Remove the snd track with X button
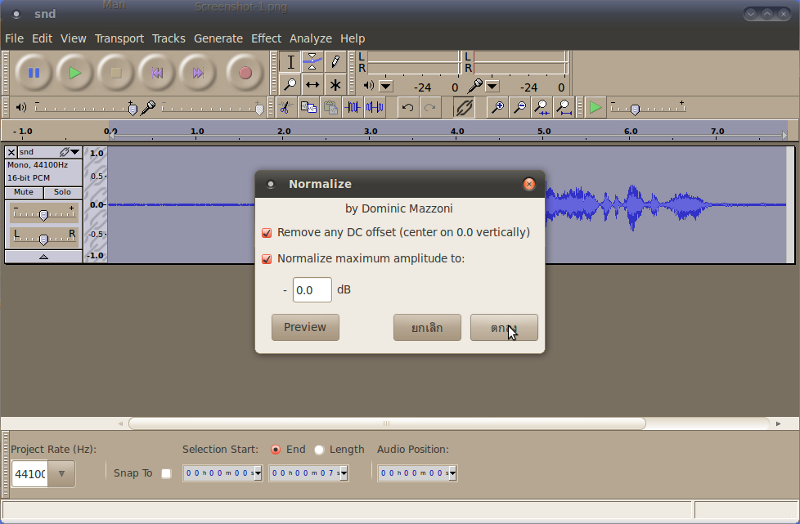 [11, 152]
